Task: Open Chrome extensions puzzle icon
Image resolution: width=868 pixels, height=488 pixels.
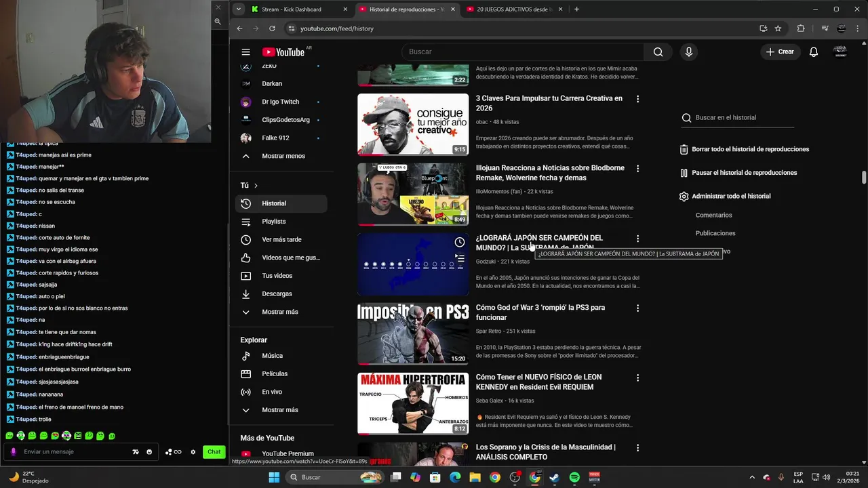Action: click(x=801, y=28)
